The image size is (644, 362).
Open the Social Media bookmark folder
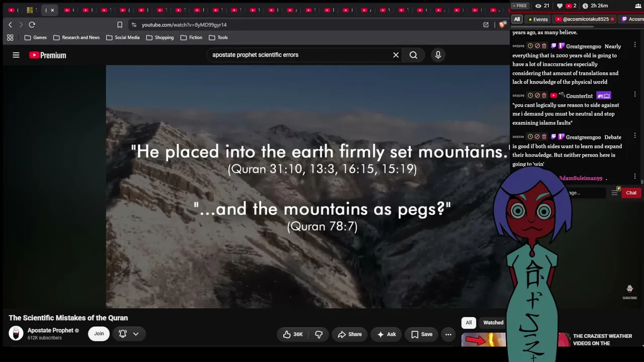(123, 38)
